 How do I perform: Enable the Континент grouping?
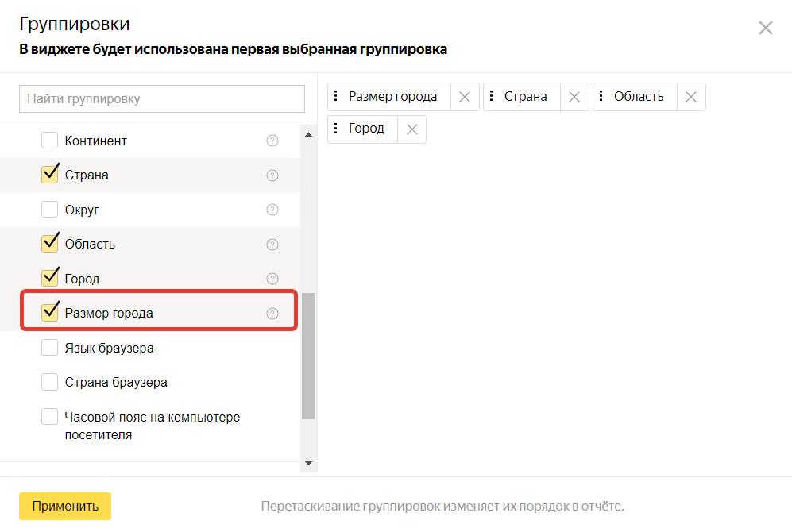(x=49, y=141)
